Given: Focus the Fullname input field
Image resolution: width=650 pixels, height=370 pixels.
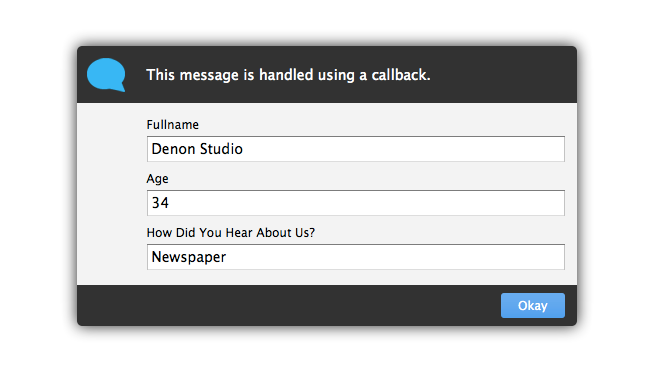Looking at the screenshot, I should (356, 149).
